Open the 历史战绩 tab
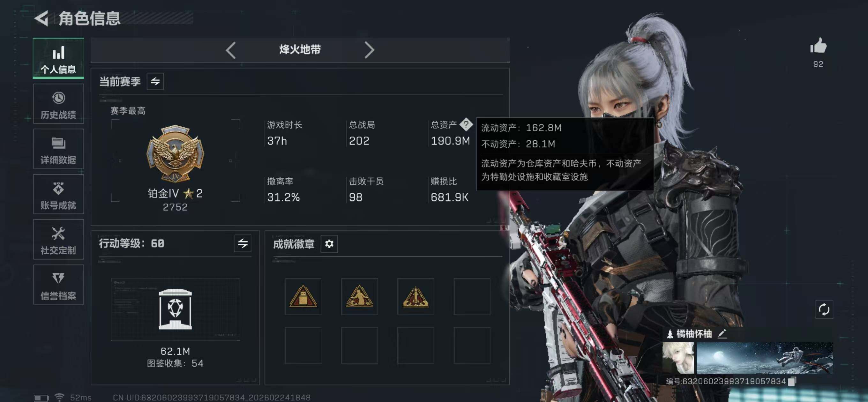 point(58,104)
